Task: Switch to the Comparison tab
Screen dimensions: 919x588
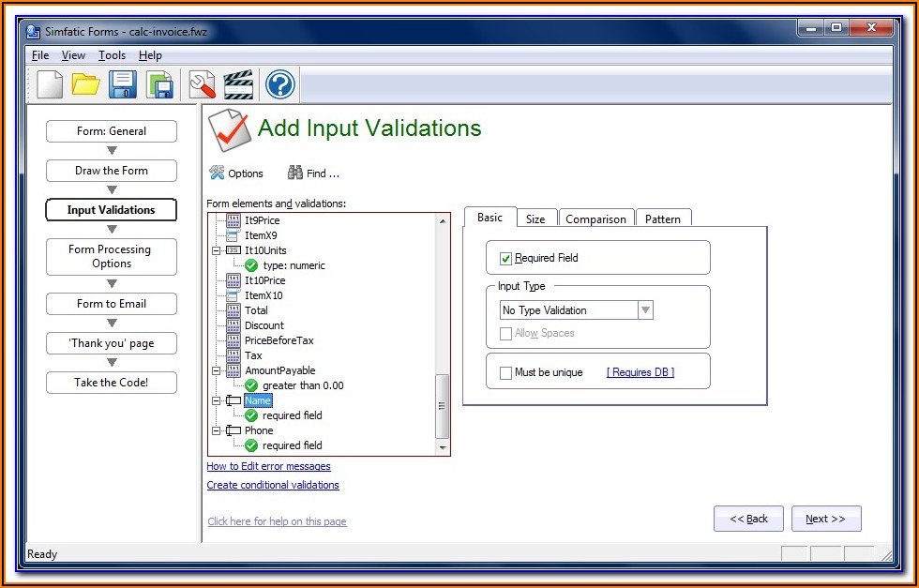Action: 595,219
